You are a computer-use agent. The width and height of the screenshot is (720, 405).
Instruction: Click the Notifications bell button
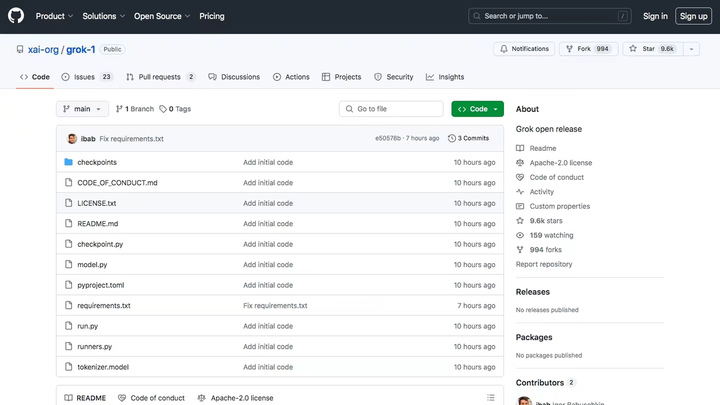coord(524,49)
